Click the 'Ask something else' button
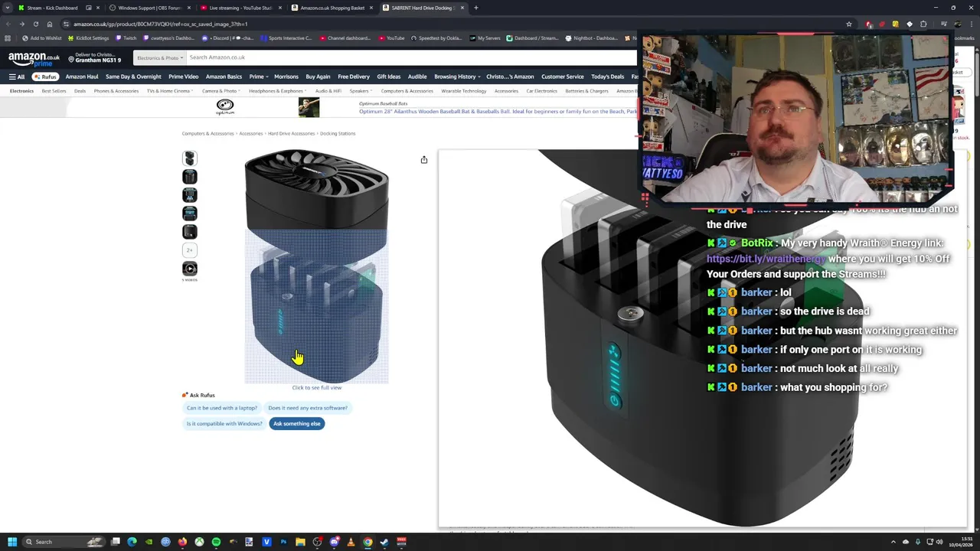The image size is (980, 551). pyautogui.click(x=297, y=423)
